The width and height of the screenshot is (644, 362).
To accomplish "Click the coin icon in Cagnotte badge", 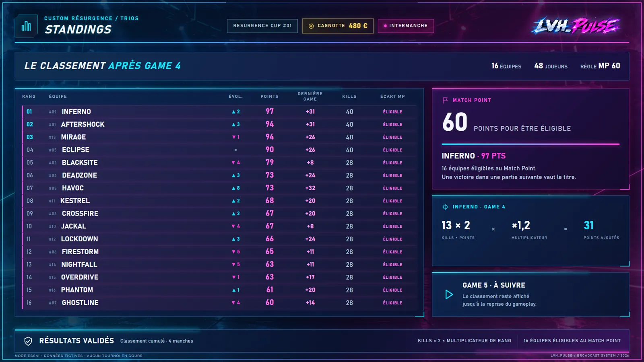I will pos(311,26).
